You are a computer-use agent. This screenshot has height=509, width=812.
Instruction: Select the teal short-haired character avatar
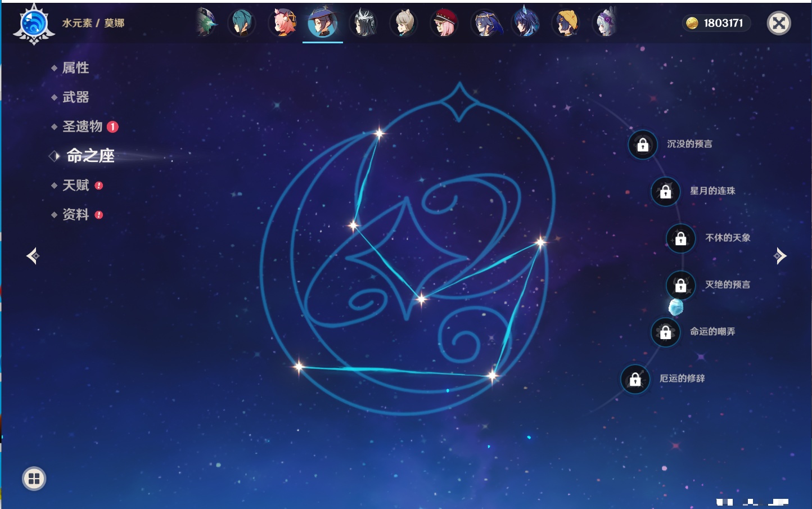(242, 23)
